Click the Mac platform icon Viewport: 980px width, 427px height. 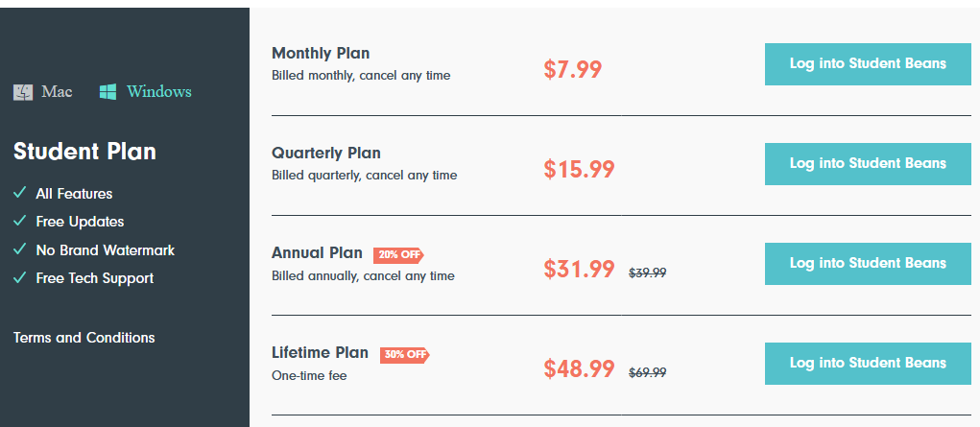pyautogui.click(x=23, y=92)
